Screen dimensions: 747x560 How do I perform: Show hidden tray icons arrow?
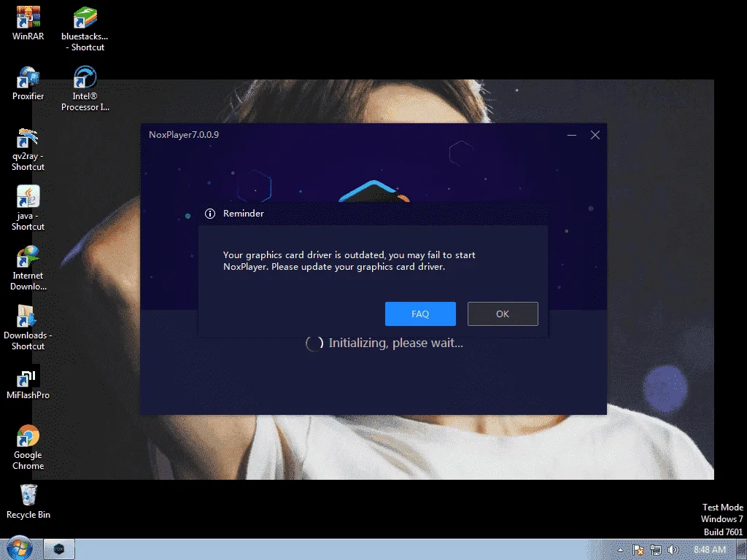tap(620, 550)
